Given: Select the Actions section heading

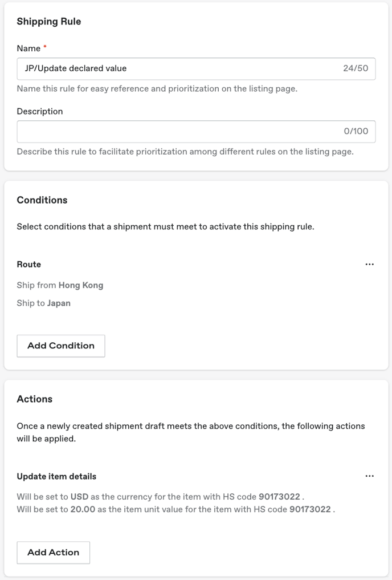Looking at the screenshot, I should (35, 399).
